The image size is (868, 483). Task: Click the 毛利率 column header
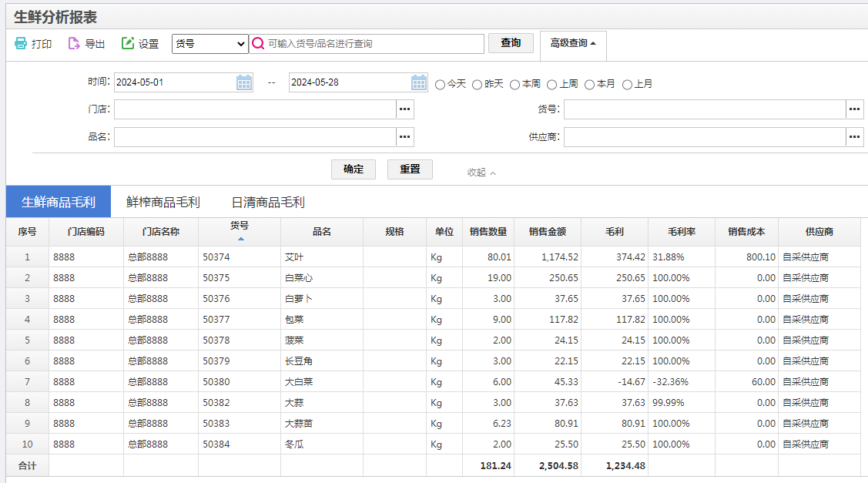[x=682, y=232]
